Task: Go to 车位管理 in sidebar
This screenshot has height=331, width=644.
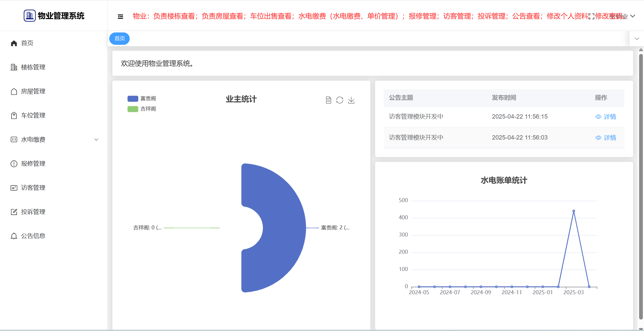Action: pyautogui.click(x=33, y=115)
